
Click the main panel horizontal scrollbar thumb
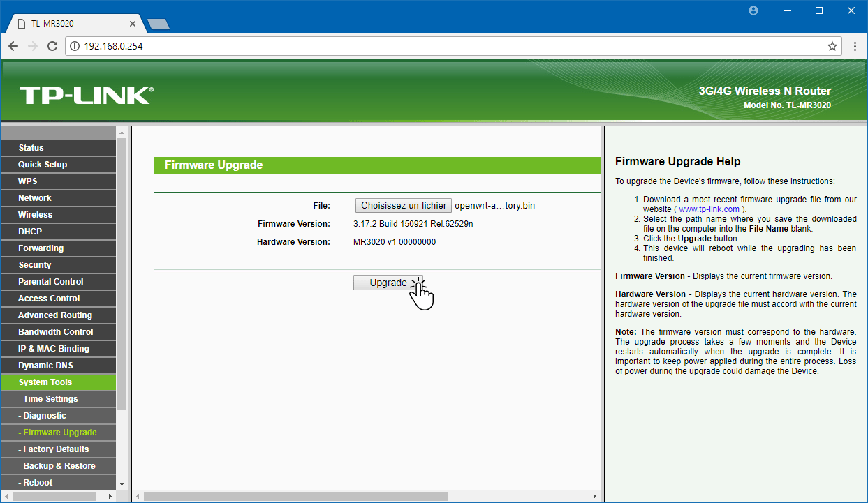click(295, 496)
